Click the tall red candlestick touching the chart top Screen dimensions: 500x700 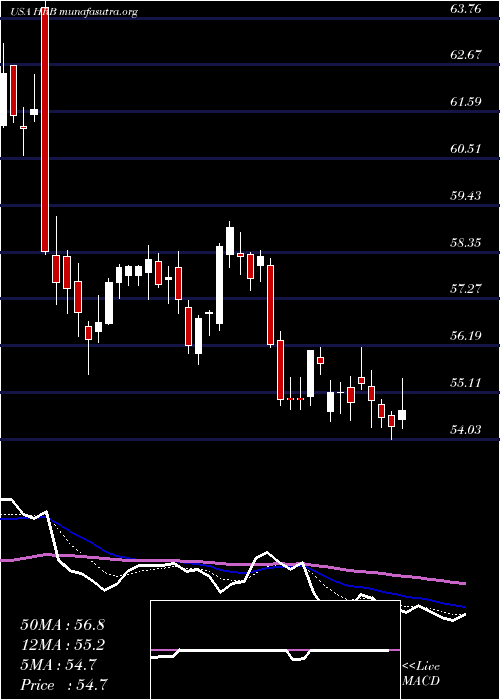point(45,127)
